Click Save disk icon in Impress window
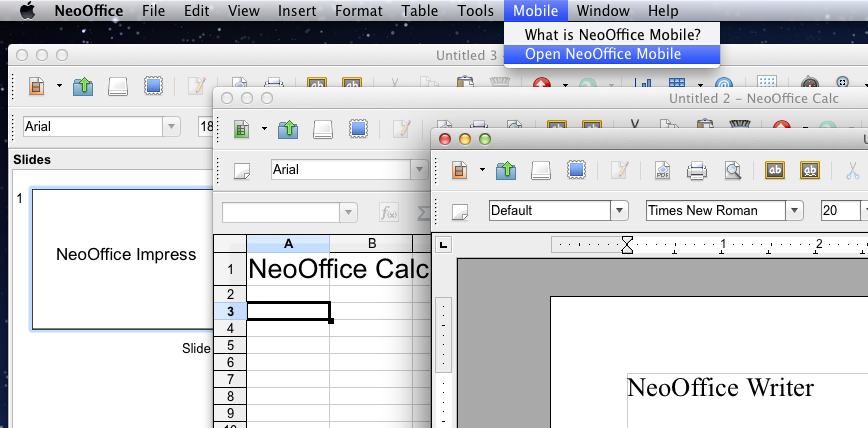The image size is (868, 428). click(x=118, y=86)
